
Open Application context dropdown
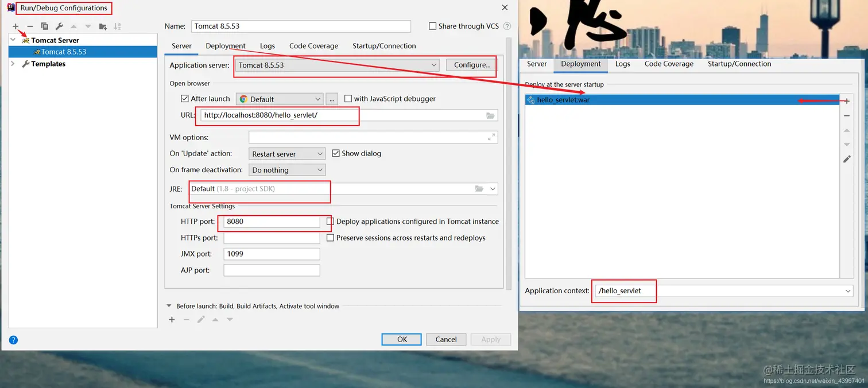848,291
